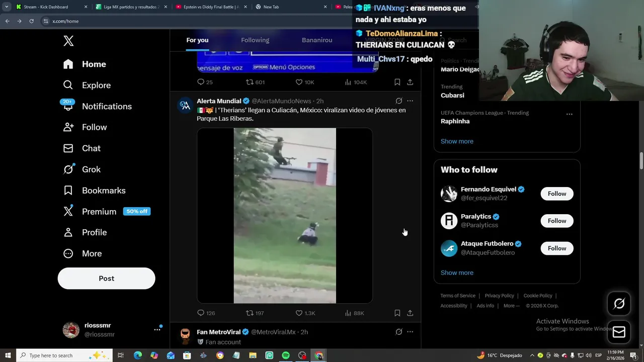Open the Profile page from sidebar
Screen dimensions: 644x362
(85, 232)
